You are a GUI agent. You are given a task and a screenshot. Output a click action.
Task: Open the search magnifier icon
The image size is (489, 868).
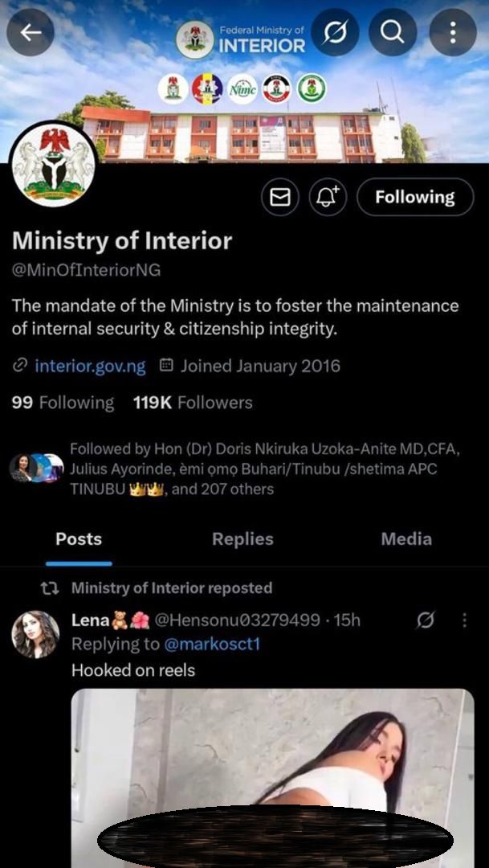tap(392, 32)
